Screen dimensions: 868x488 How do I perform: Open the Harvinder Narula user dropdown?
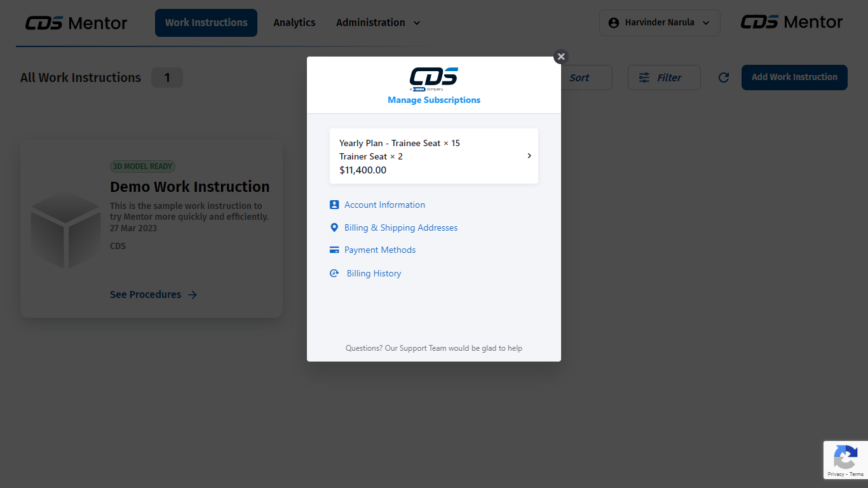click(x=660, y=23)
